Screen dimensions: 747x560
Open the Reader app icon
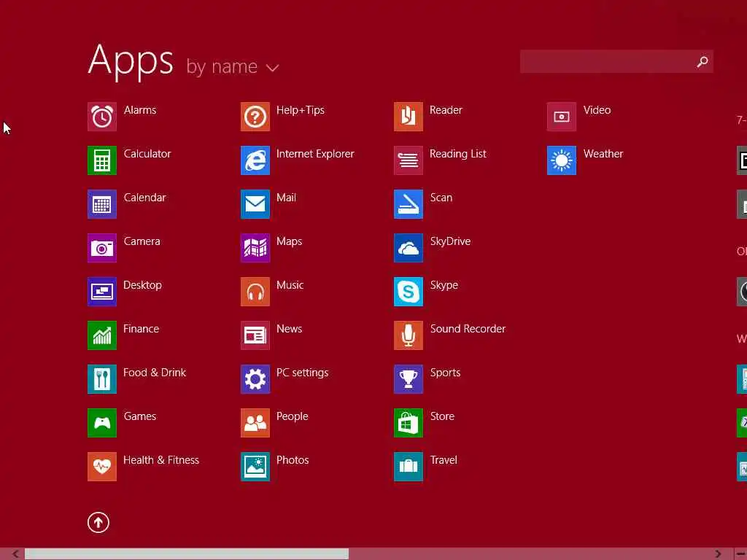(x=409, y=117)
